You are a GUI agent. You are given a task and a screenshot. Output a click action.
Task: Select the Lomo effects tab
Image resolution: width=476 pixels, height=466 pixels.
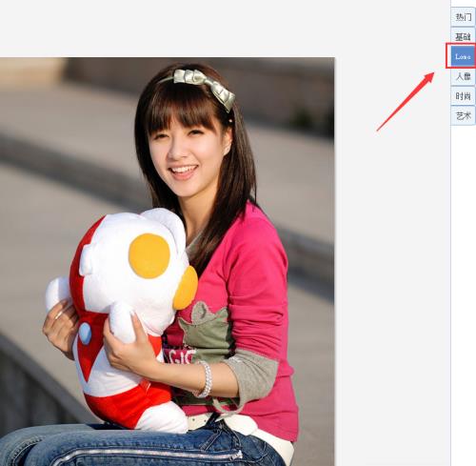pyautogui.click(x=463, y=56)
